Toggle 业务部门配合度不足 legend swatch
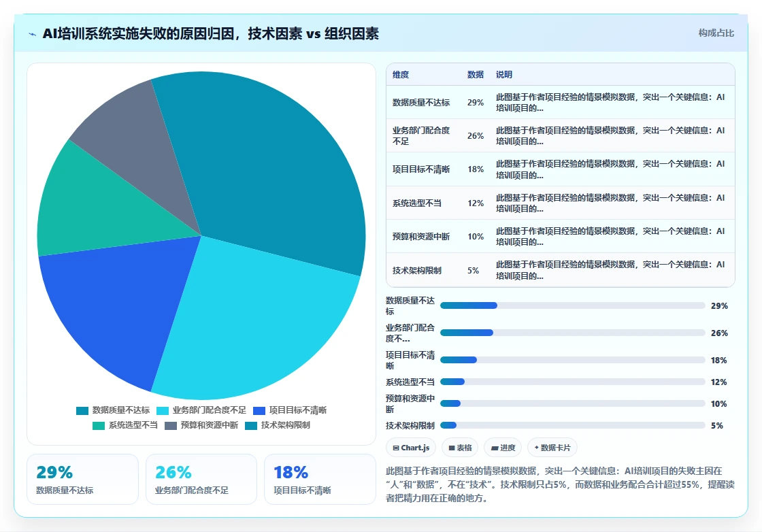 [x=163, y=410]
